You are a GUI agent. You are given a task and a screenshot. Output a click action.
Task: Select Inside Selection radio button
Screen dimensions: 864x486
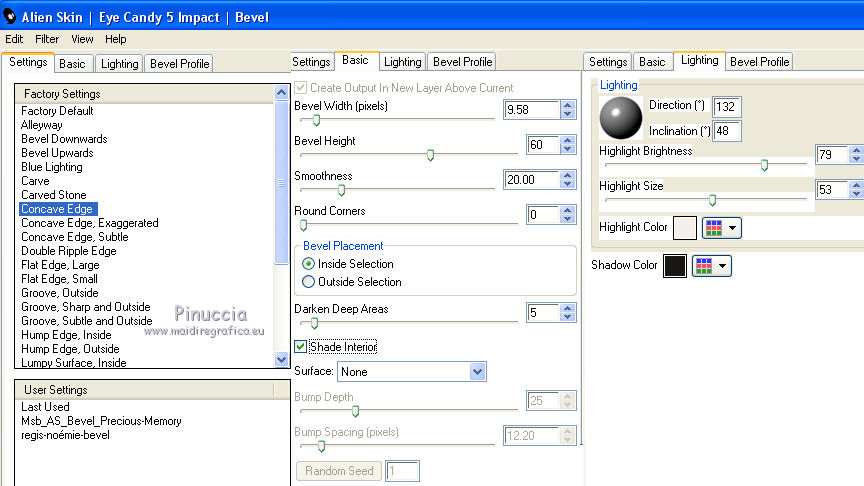tap(309, 264)
